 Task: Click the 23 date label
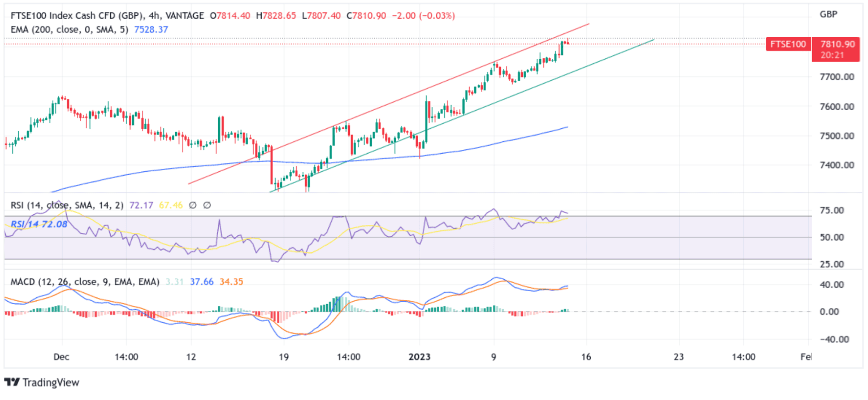678,357
